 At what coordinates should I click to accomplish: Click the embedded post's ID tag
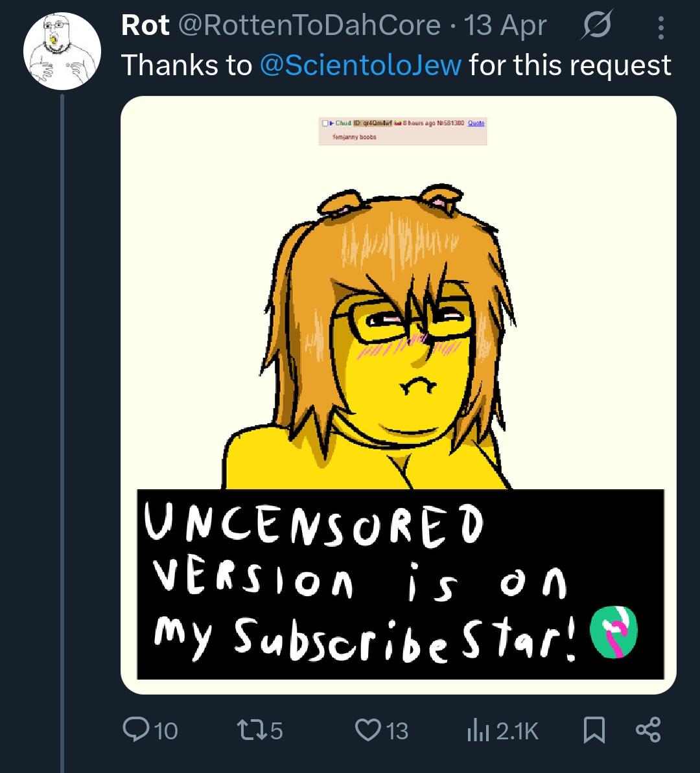point(373,123)
